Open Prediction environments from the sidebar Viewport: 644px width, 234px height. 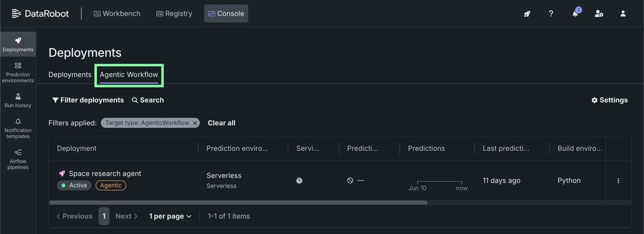(18, 72)
